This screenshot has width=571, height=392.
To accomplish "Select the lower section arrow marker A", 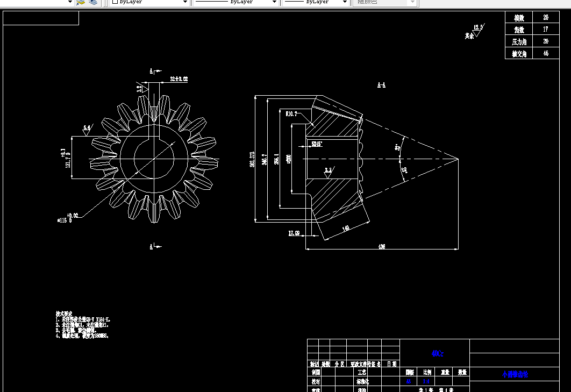I will tap(155, 247).
